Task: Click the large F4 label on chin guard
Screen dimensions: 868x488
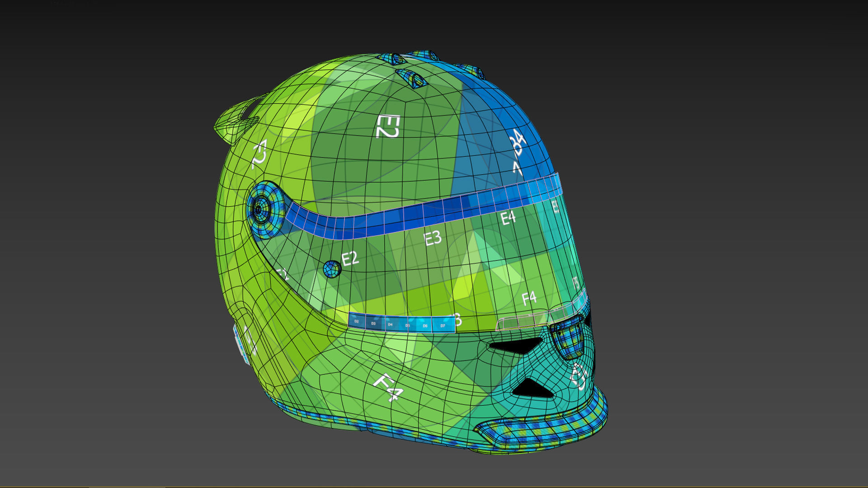Action: [388, 387]
